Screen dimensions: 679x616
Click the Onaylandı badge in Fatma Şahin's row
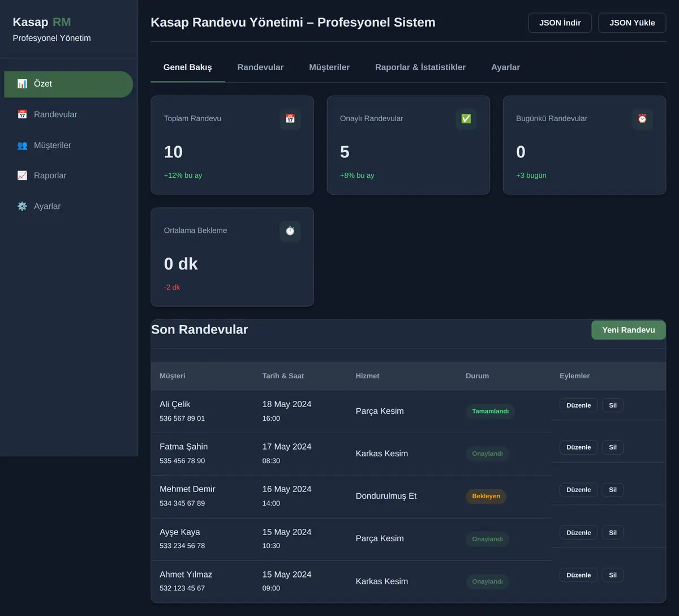coord(487,454)
